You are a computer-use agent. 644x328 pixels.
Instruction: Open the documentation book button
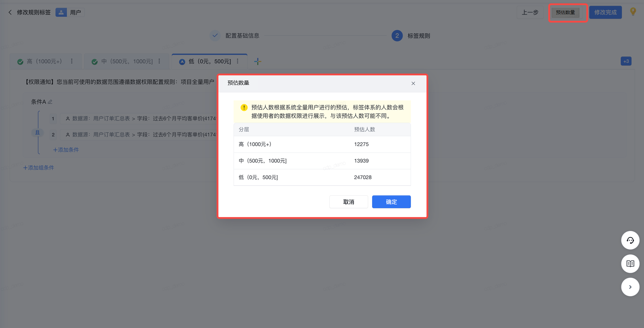click(630, 264)
